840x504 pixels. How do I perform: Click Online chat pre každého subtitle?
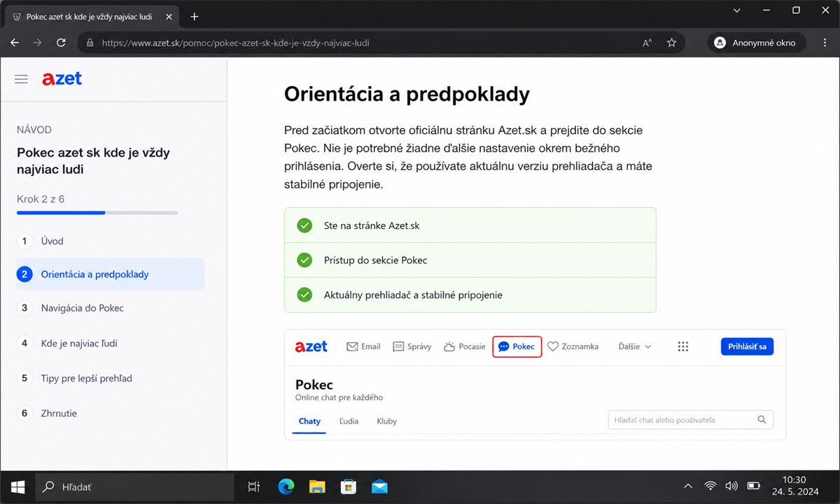click(x=339, y=398)
